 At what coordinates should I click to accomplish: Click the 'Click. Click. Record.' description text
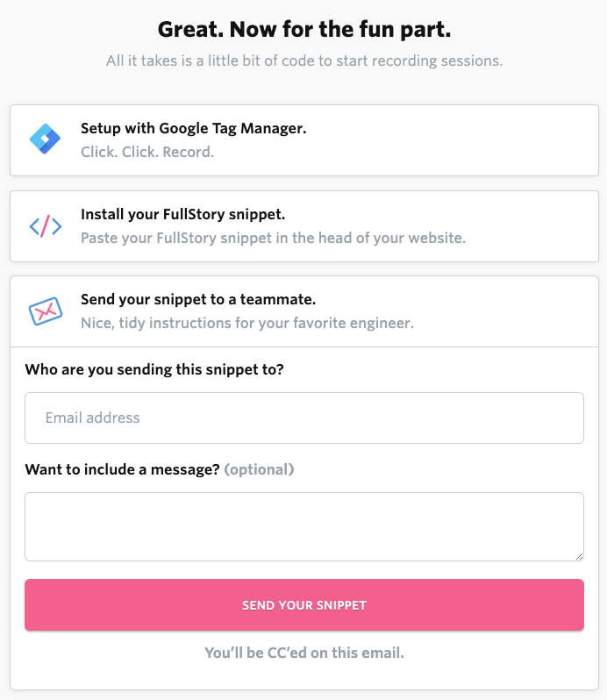(x=147, y=153)
